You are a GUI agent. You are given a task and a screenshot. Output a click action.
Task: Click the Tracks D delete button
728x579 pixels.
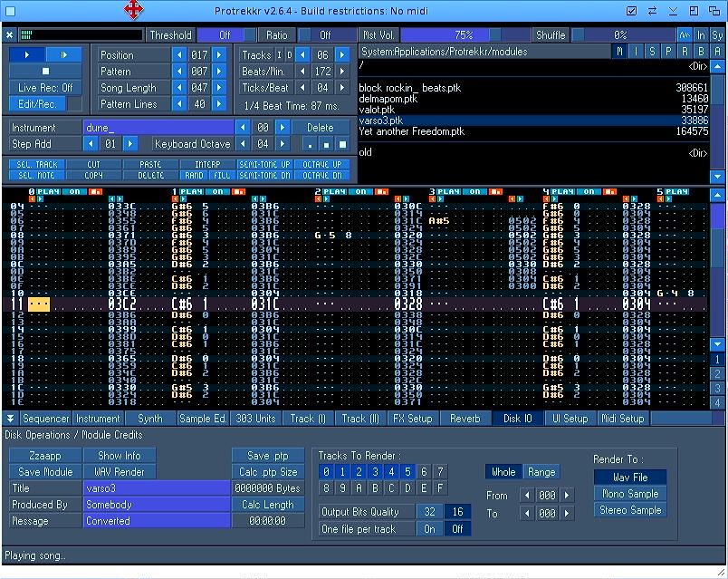(x=289, y=55)
